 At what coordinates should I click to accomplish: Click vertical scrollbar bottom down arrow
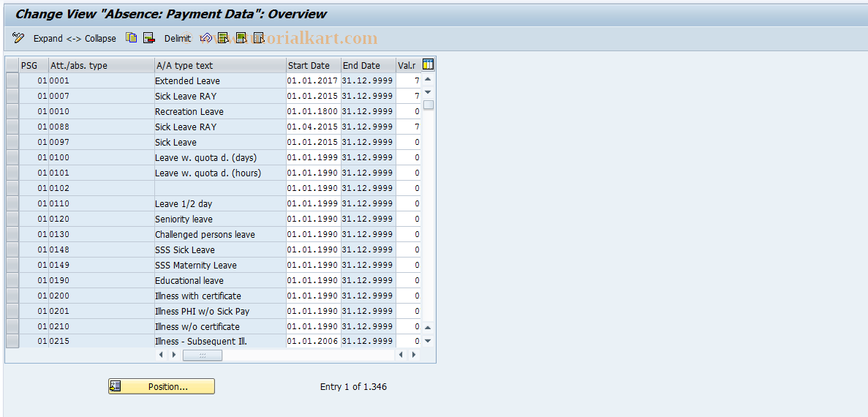pos(428,341)
